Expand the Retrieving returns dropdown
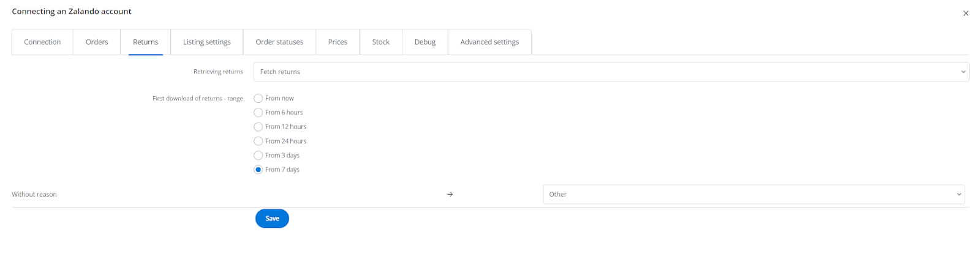The height and width of the screenshot is (264, 980). point(611,72)
